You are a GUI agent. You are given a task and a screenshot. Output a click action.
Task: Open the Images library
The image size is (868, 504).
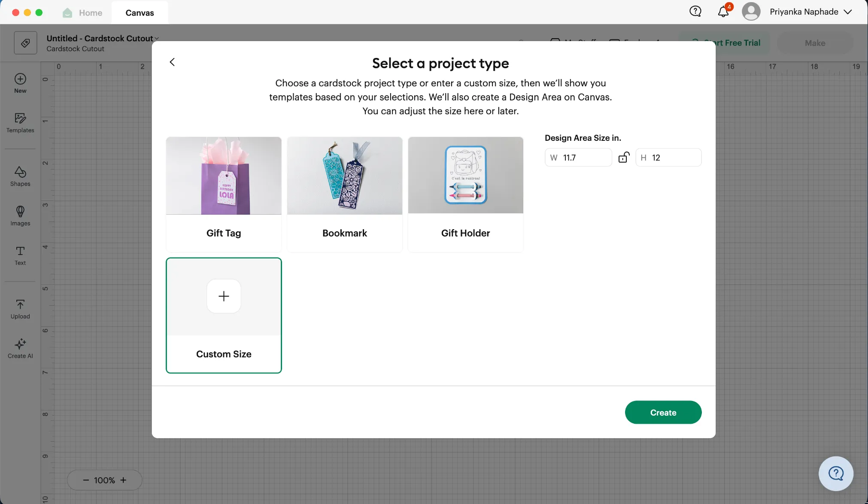click(20, 216)
